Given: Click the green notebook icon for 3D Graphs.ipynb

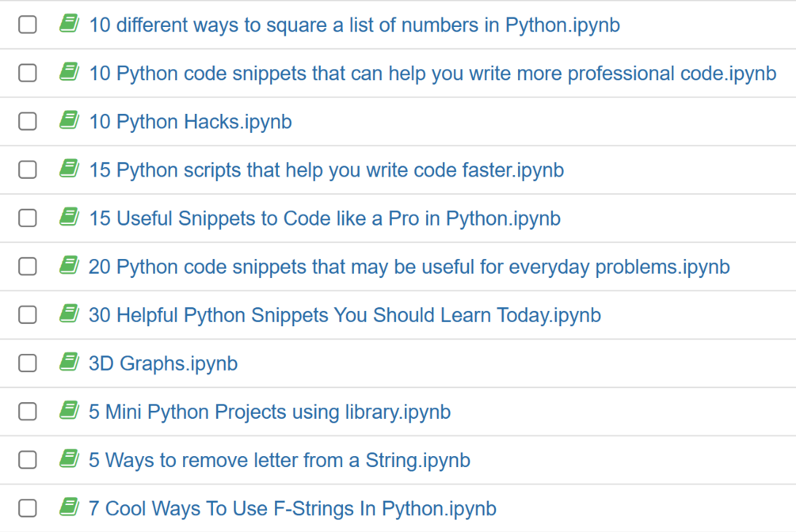Looking at the screenshot, I should pyautogui.click(x=69, y=363).
